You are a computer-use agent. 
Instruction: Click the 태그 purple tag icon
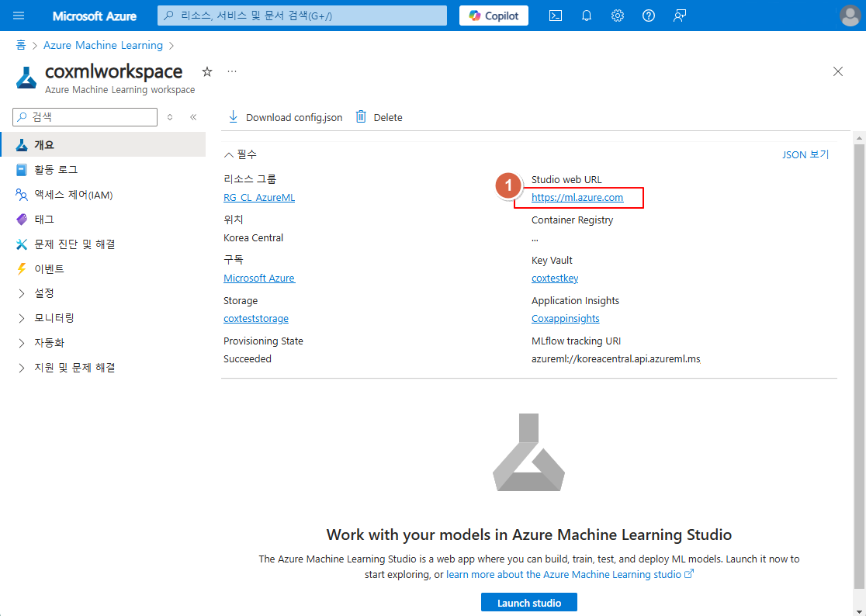tap(22, 219)
